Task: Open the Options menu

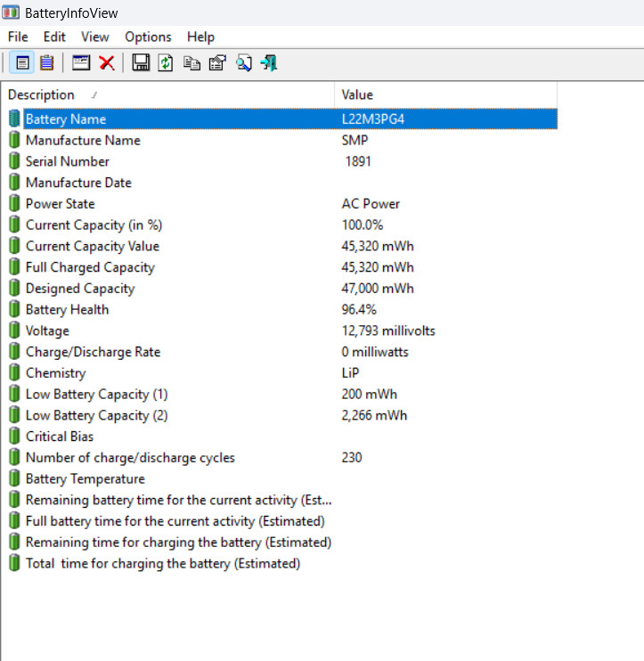Action: tap(148, 37)
